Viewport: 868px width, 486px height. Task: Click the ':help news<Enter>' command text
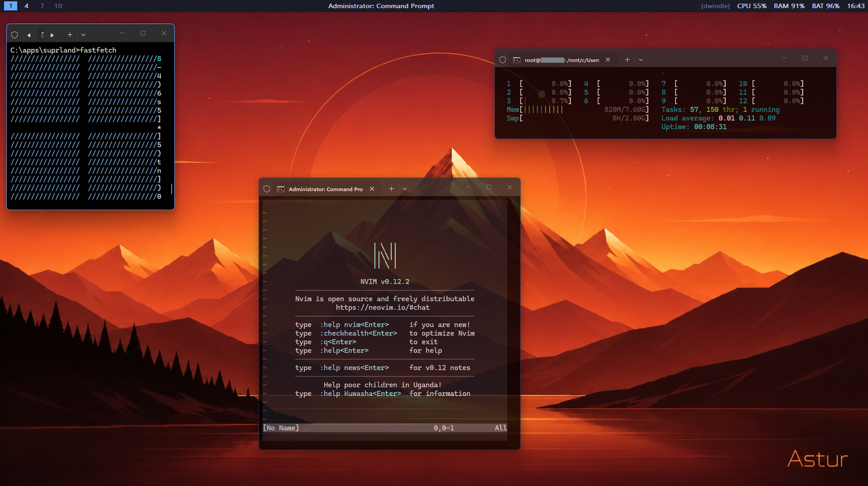pos(355,368)
